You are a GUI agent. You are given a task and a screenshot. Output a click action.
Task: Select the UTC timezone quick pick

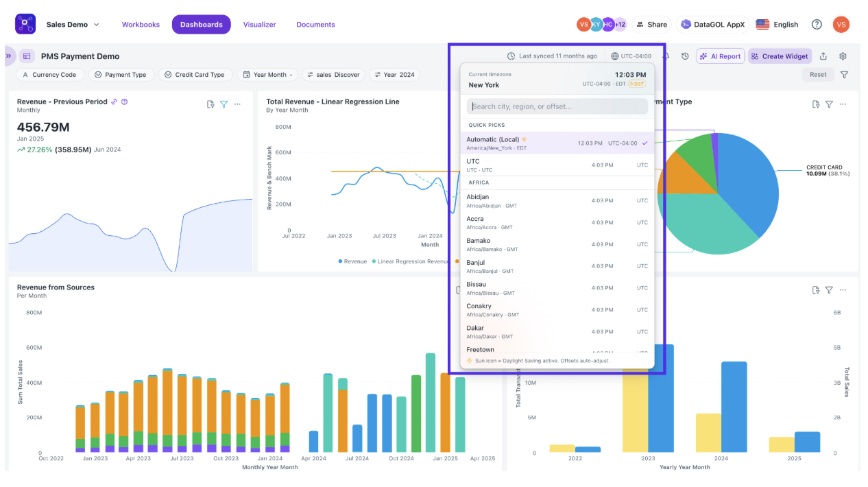pyautogui.click(x=557, y=165)
